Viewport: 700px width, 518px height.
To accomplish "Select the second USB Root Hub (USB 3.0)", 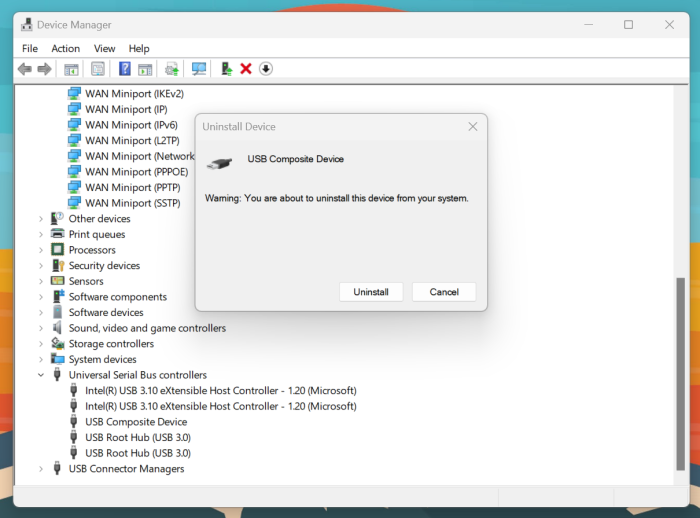I will (138, 453).
